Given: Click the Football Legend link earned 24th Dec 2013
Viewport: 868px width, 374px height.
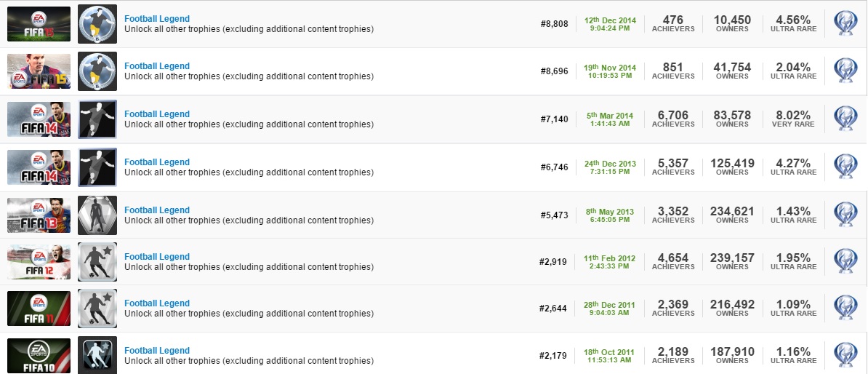Looking at the screenshot, I should pyautogui.click(x=157, y=162).
